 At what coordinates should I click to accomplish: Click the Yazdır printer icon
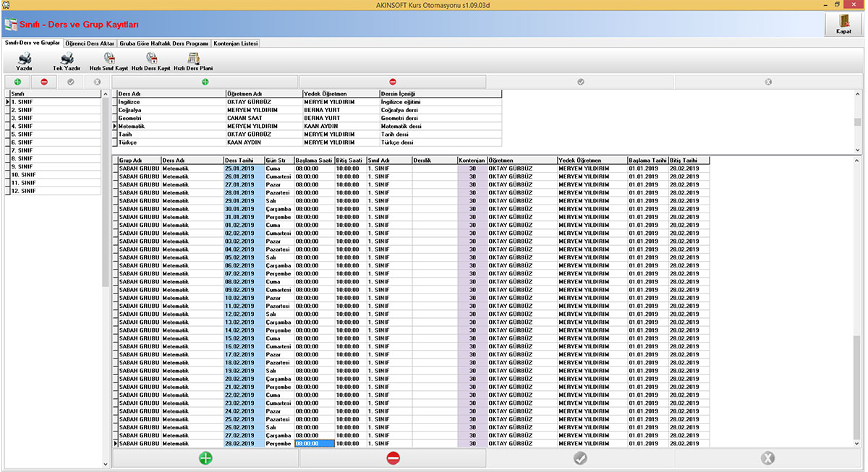click(25, 59)
